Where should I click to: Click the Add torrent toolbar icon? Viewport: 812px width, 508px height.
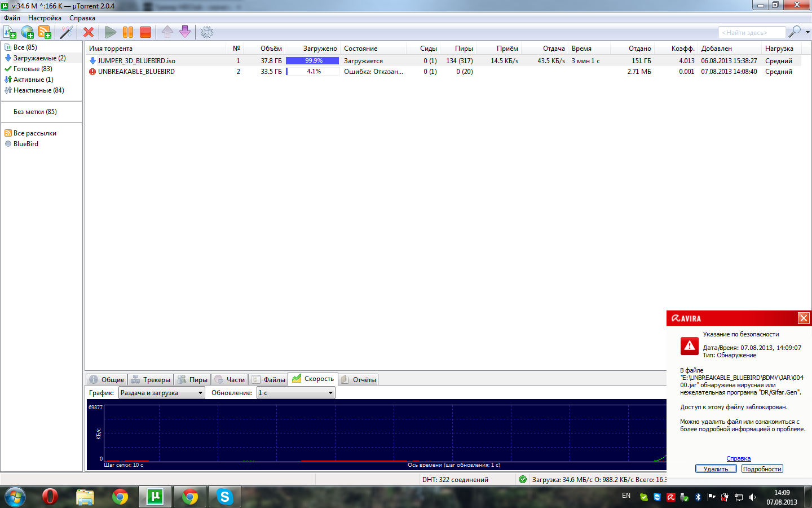pos(10,32)
